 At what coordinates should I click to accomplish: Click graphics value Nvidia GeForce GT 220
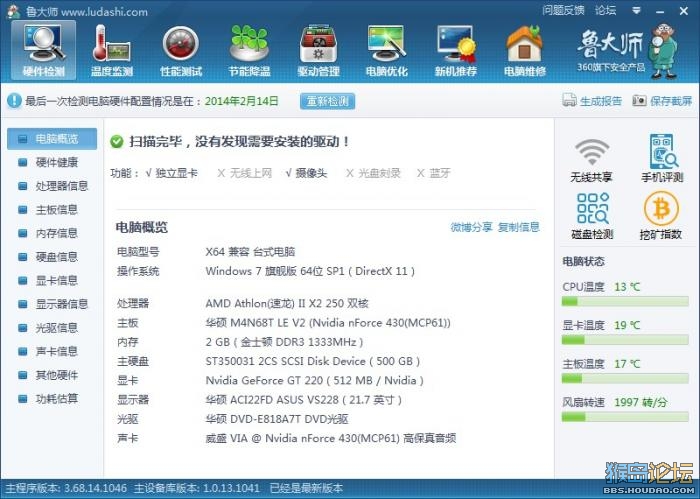pos(315,381)
